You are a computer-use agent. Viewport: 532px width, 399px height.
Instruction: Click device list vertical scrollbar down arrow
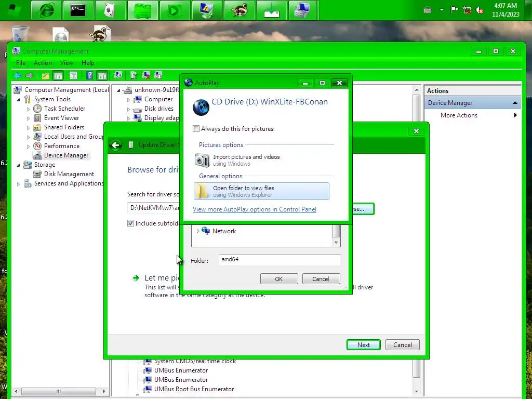(x=417, y=392)
